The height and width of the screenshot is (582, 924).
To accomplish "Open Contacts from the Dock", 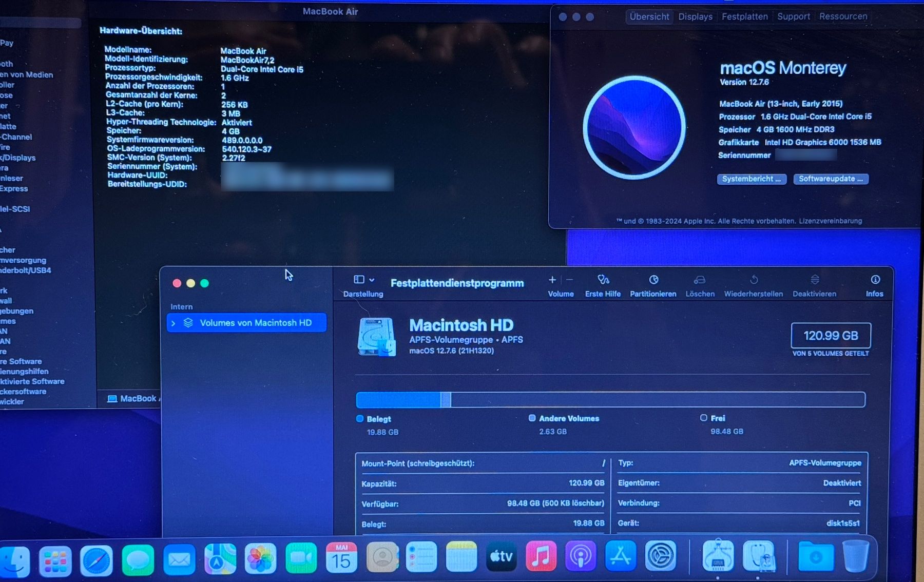I will 382,557.
